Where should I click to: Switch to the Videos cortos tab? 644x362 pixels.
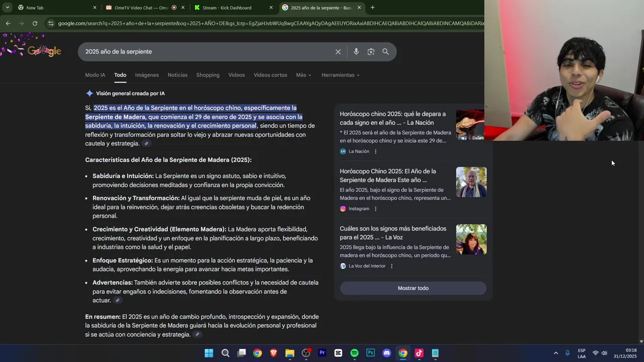click(x=270, y=75)
